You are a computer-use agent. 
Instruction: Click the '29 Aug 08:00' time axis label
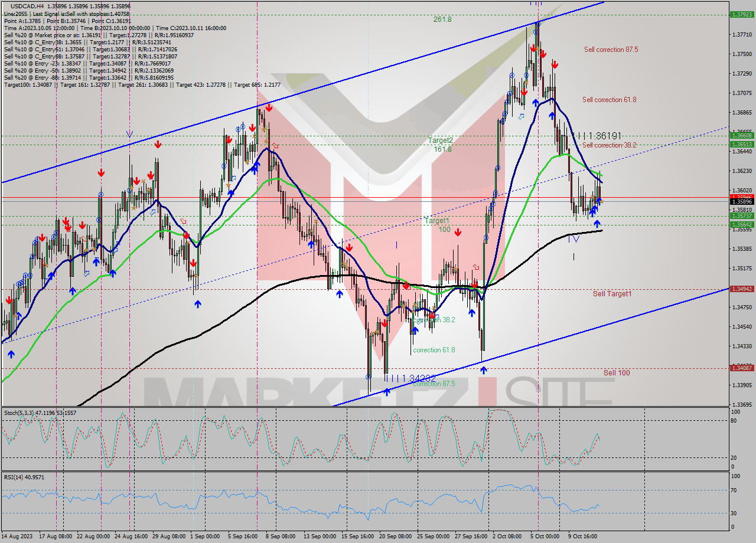[x=168, y=537]
